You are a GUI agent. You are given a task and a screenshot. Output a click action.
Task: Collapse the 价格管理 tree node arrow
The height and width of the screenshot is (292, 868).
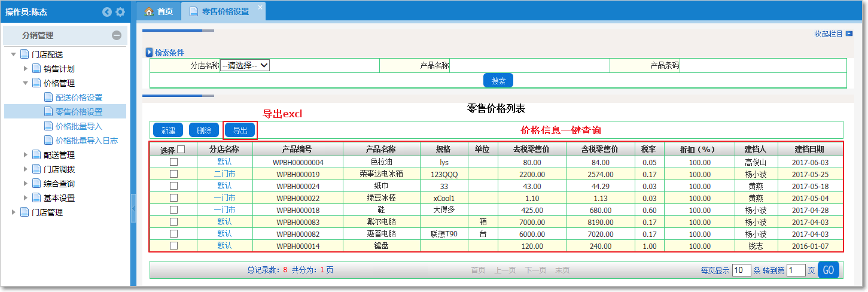(x=26, y=83)
